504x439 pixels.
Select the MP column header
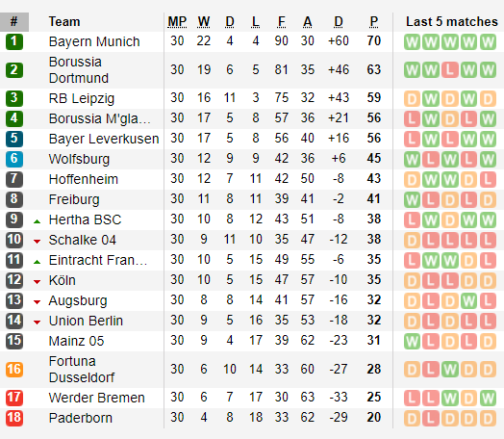click(177, 22)
